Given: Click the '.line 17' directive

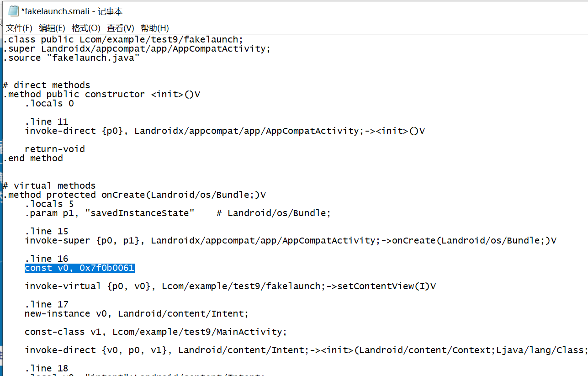Looking at the screenshot, I should 47,304.
